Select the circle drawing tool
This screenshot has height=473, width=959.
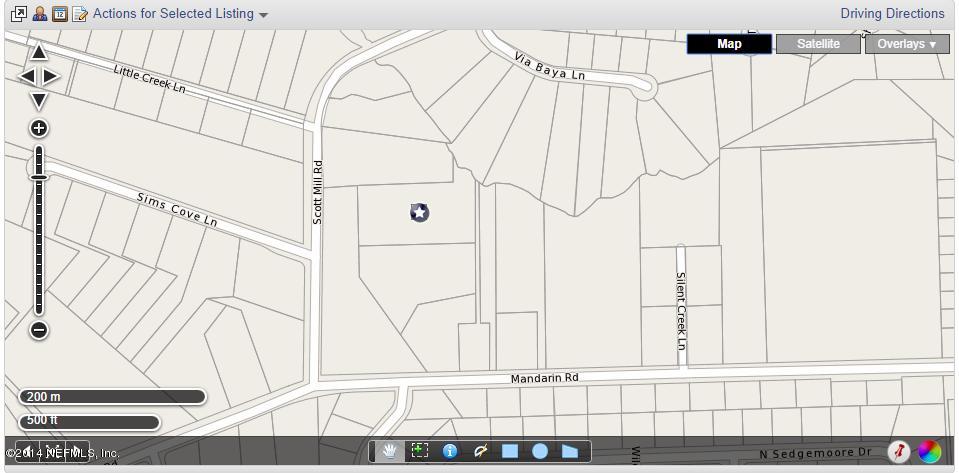pos(539,451)
